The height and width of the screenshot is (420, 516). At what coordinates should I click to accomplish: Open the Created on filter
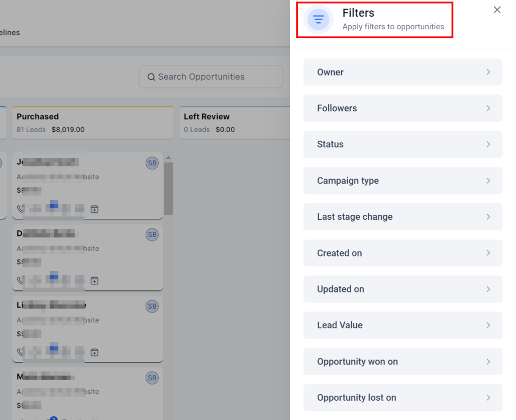point(403,253)
